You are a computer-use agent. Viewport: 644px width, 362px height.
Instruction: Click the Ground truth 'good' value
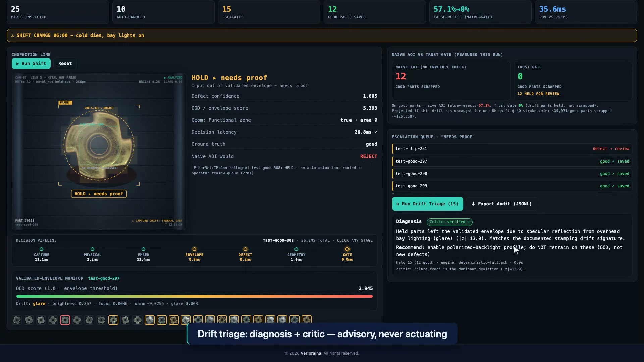(x=371, y=144)
